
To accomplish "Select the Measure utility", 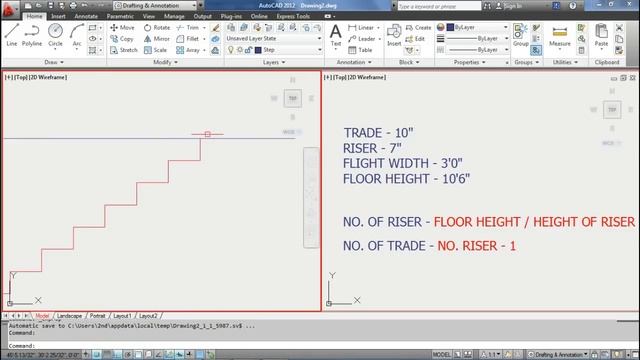I will 560,36.
